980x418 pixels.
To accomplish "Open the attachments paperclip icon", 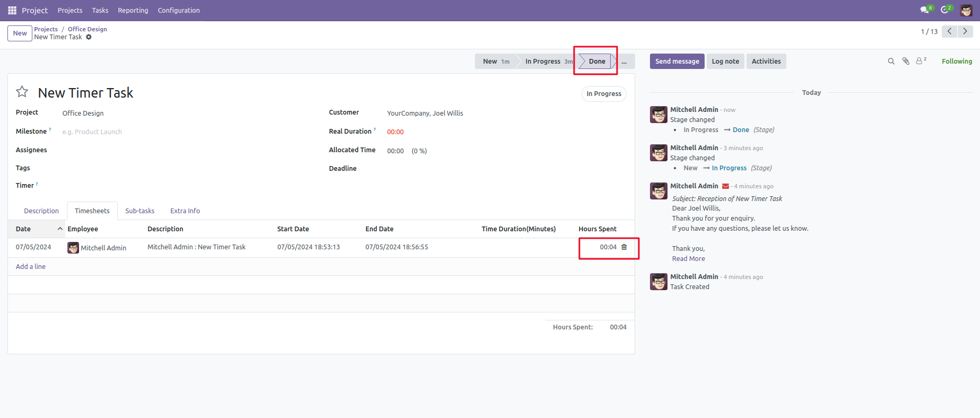I will (906, 62).
